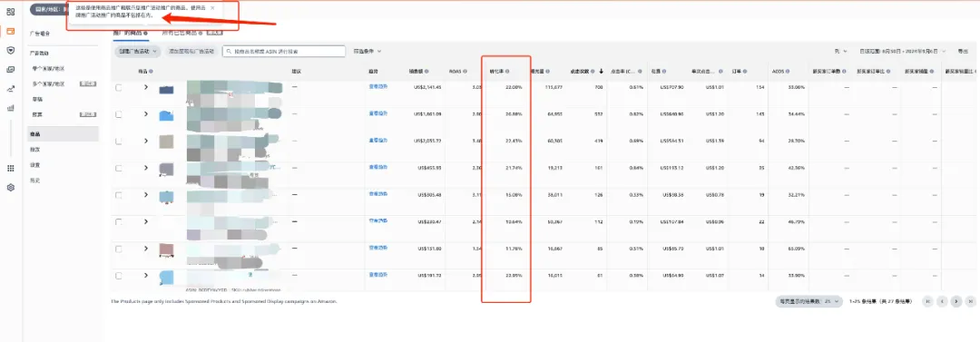Click the info icon beside 曝光量 column header

click(547, 72)
